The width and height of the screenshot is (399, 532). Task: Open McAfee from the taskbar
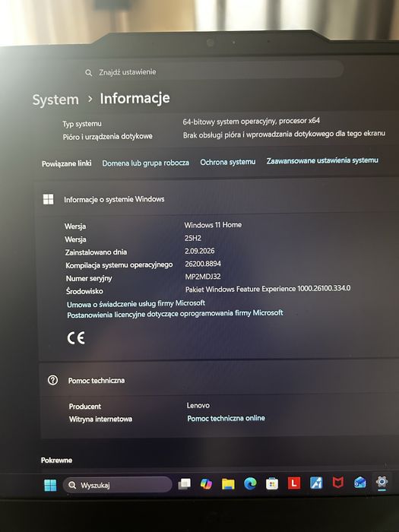point(338,483)
